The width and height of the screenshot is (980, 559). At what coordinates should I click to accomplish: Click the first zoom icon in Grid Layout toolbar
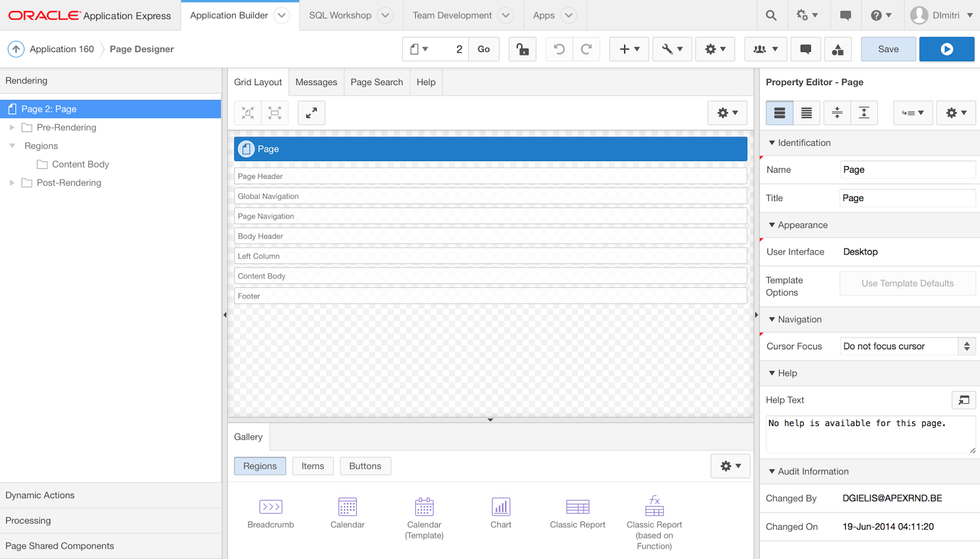coord(248,113)
